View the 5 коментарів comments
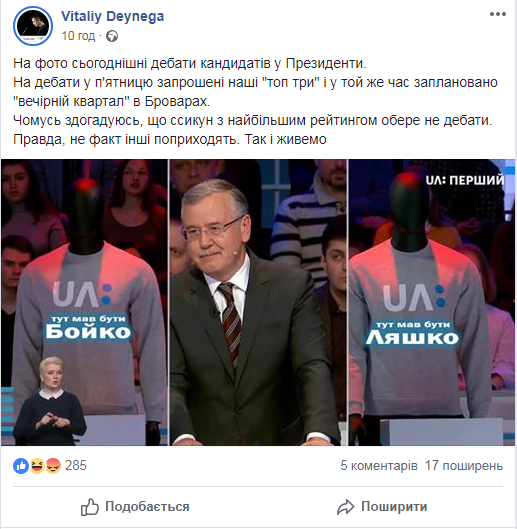517x529 pixels. [379, 466]
